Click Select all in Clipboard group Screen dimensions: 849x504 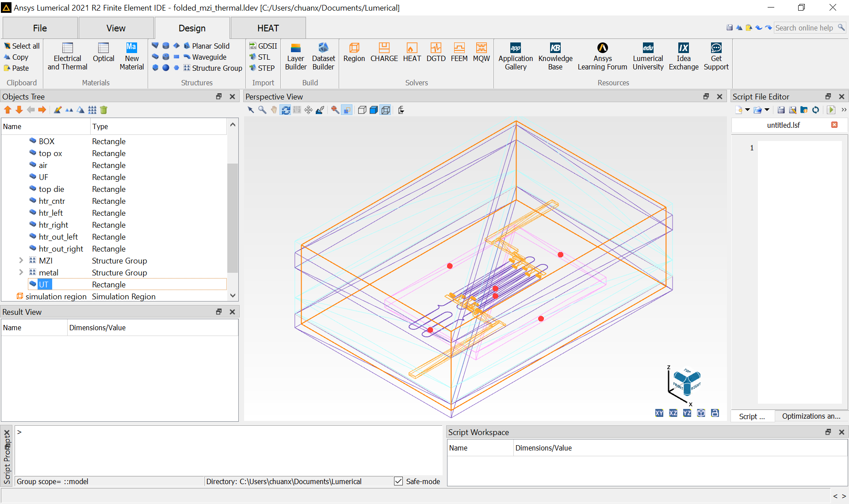[x=22, y=46]
